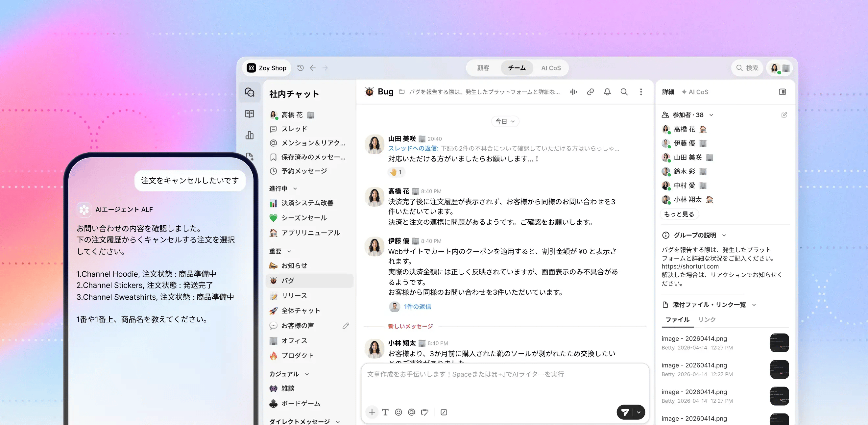This screenshot has width=868, height=425.
Task: Switch to the AI CoS top tab
Action: click(551, 68)
